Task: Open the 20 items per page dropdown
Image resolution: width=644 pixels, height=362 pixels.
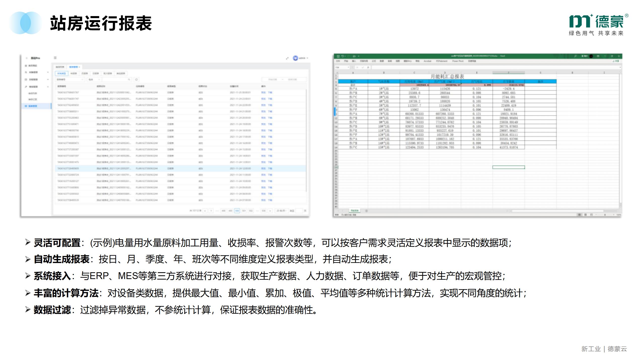Action: 281,211
